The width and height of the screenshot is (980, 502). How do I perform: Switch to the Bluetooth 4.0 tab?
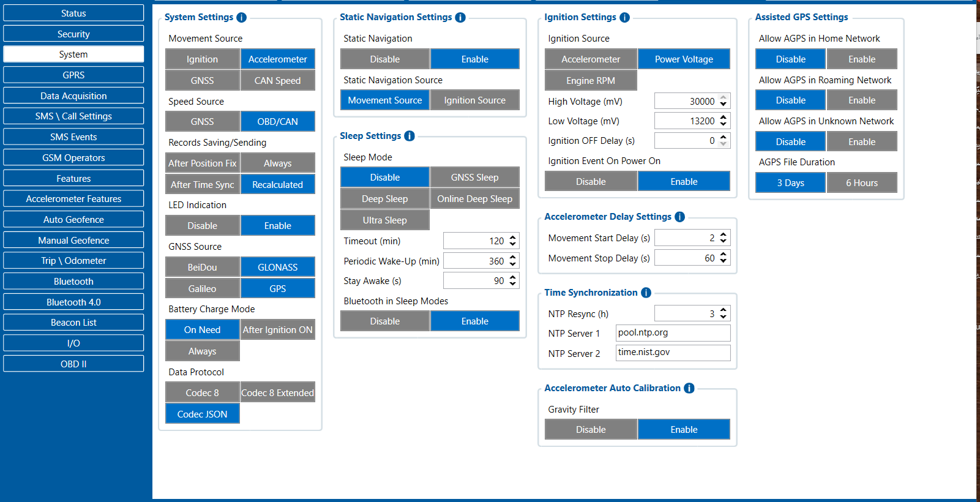click(73, 302)
